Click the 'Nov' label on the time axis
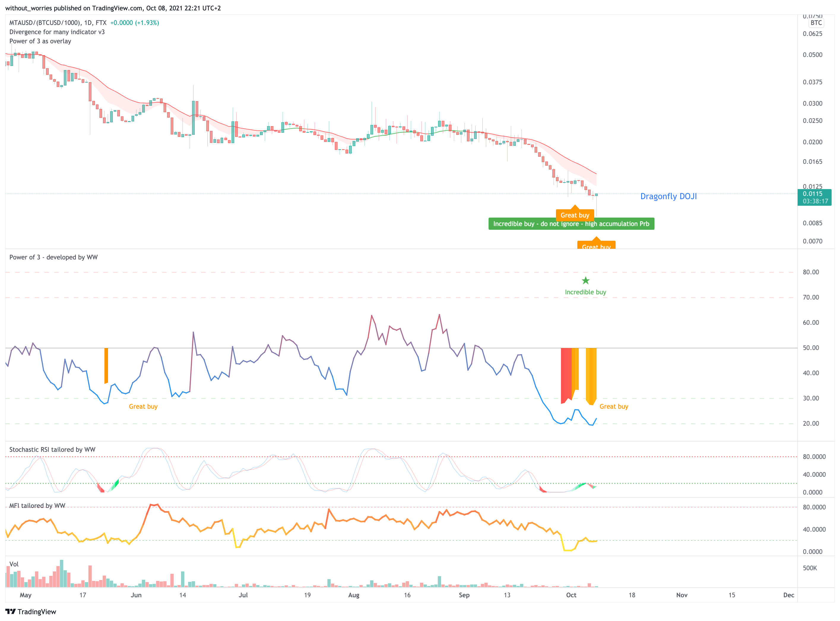Image resolution: width=840 pixels, height=621 pixels. pyautogui.click(x=682, y=595)
